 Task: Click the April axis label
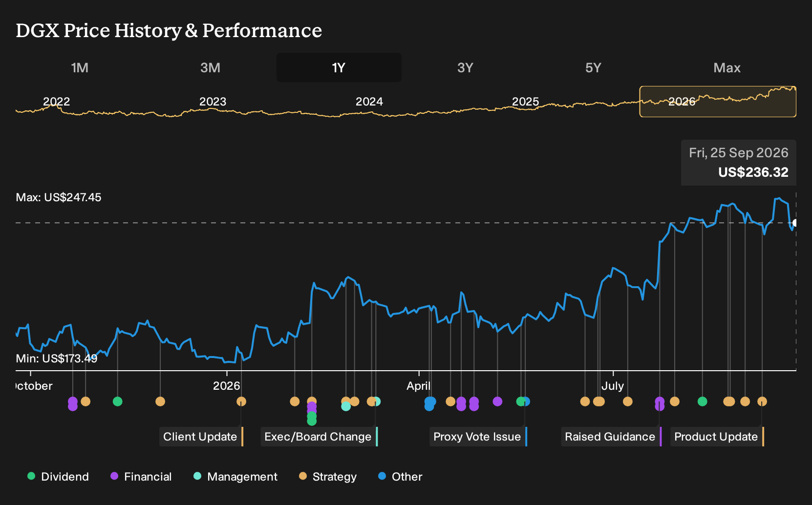[x=419, y=386]
